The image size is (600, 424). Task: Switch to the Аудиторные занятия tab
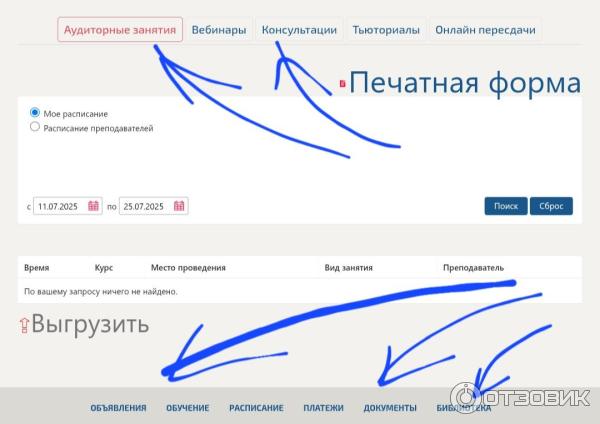(x=120, y=29)
